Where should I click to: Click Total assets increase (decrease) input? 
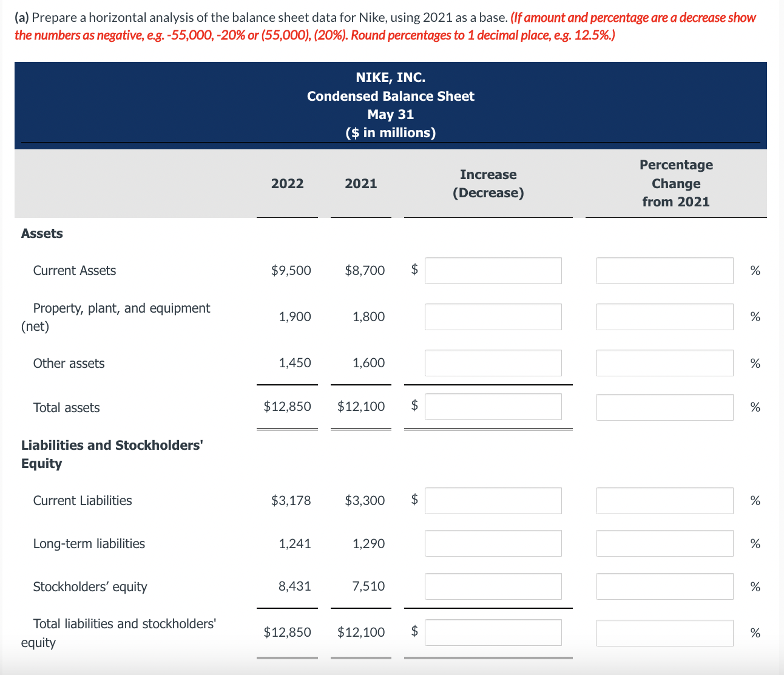coord(493,407)
